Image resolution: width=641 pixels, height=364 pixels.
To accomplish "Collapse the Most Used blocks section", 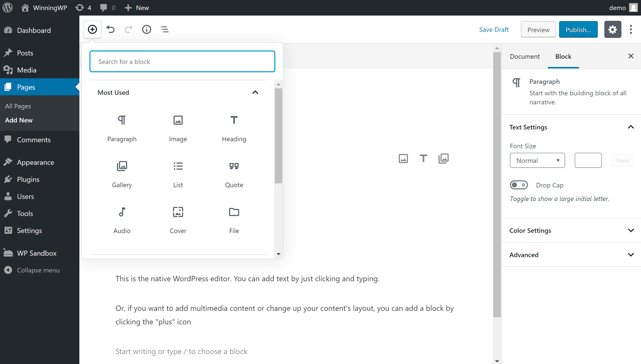I will point(255,92).
